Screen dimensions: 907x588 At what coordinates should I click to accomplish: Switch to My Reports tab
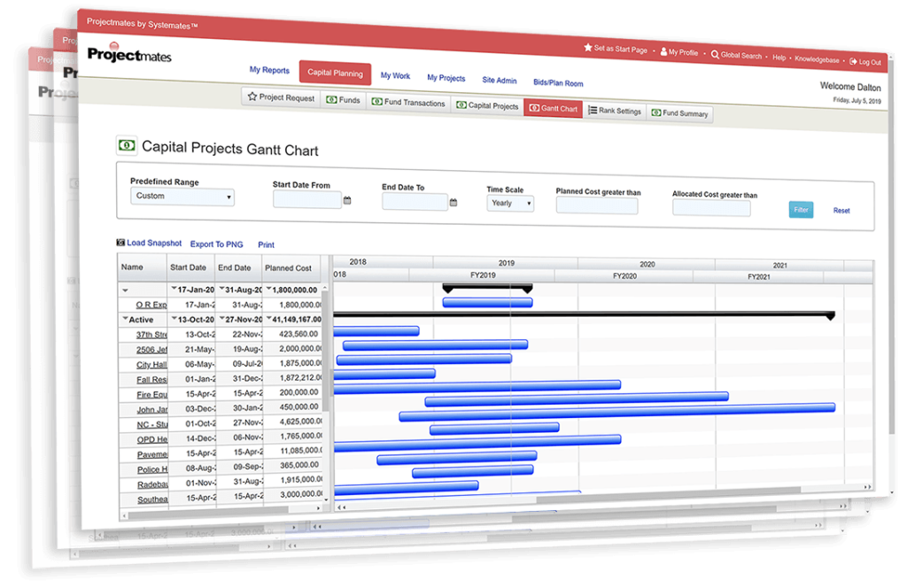click(x=269, y=70)
